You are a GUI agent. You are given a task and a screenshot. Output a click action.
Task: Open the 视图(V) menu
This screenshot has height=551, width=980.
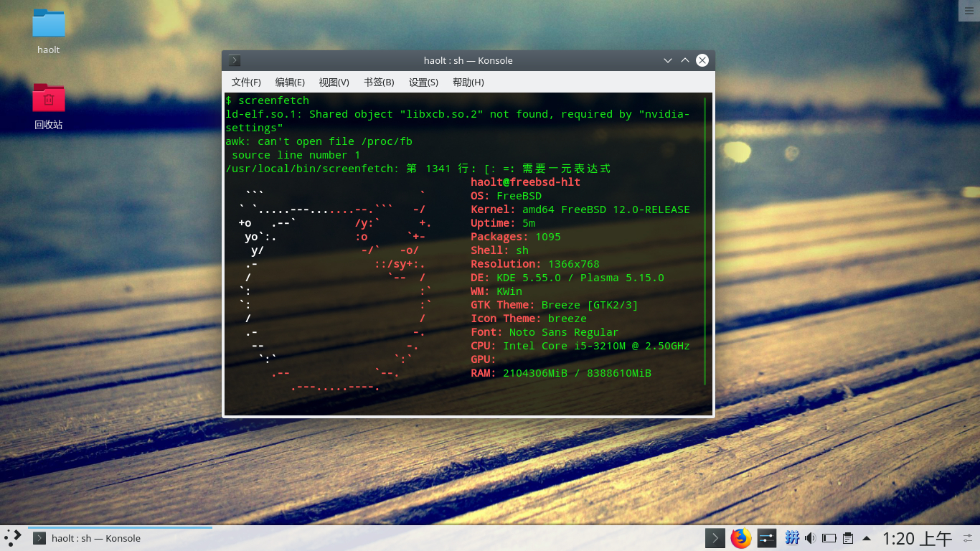coord(334,83)
